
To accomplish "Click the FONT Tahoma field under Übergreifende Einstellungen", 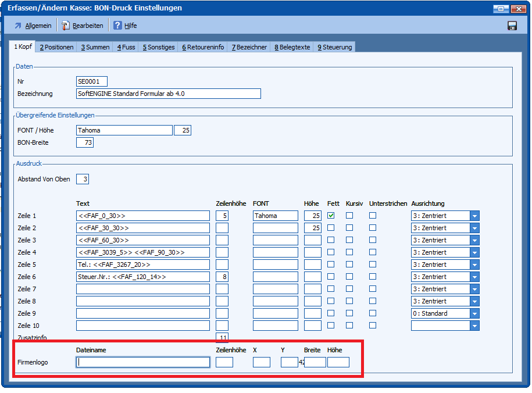I will point(124,130).
